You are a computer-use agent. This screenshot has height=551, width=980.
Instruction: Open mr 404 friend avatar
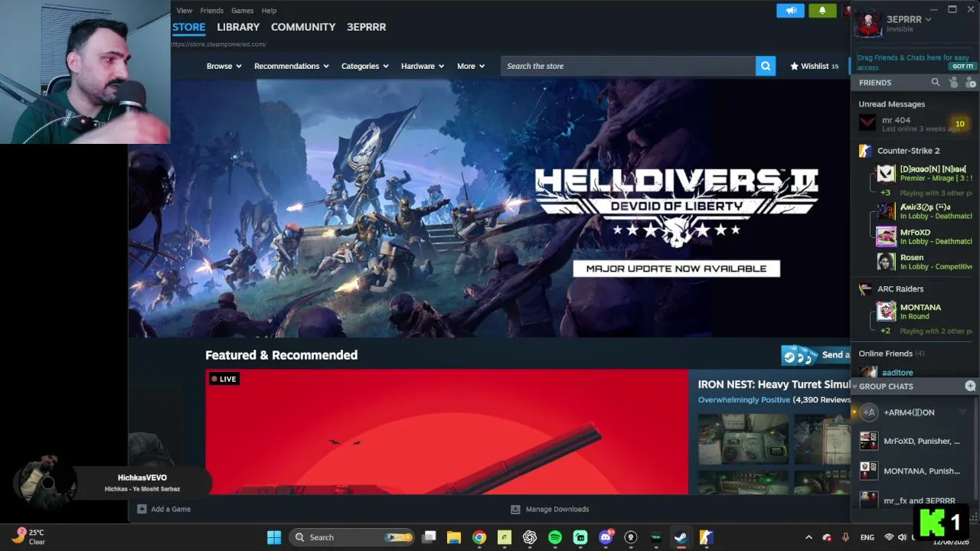click(x=867, y=123)
